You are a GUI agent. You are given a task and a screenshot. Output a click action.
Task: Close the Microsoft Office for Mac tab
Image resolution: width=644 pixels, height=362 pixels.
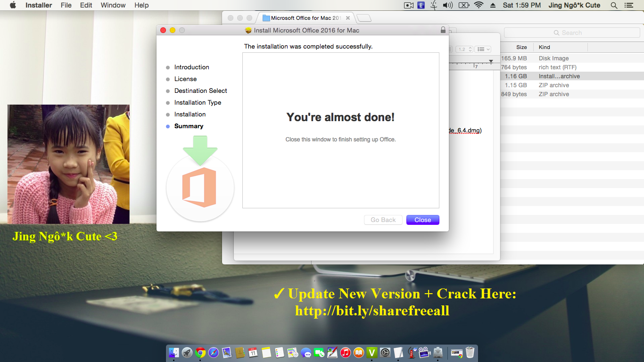[x=348, y=18]
